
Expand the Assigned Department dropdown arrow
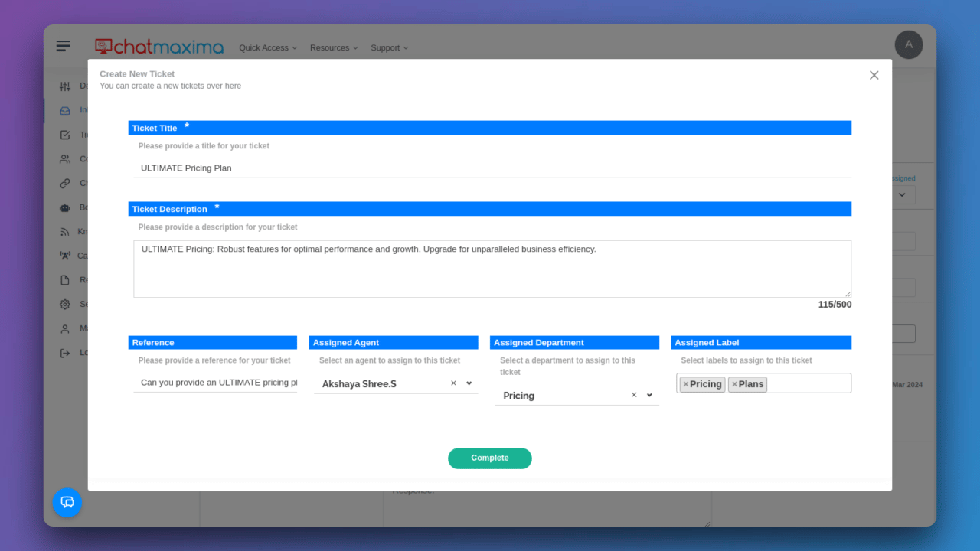click(649, 395)
